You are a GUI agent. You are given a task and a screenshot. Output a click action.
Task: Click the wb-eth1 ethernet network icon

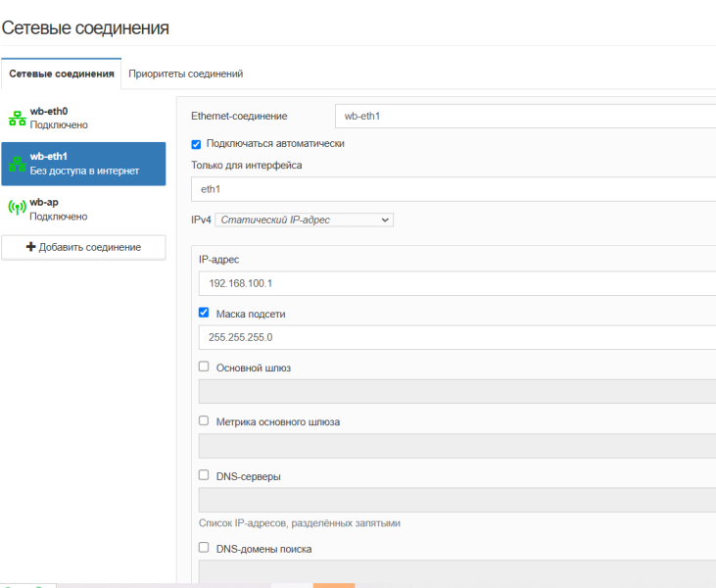18,164
